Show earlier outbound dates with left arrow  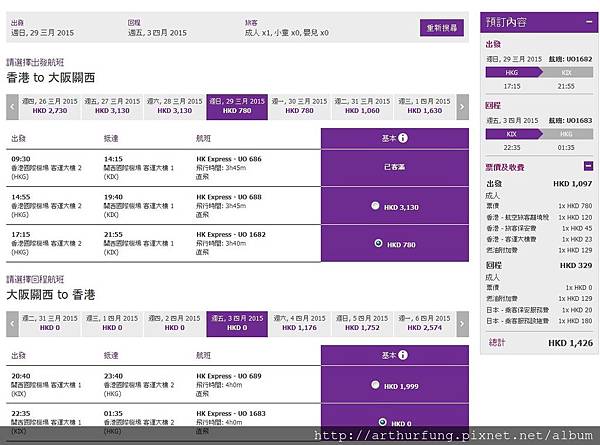(12, 107)
